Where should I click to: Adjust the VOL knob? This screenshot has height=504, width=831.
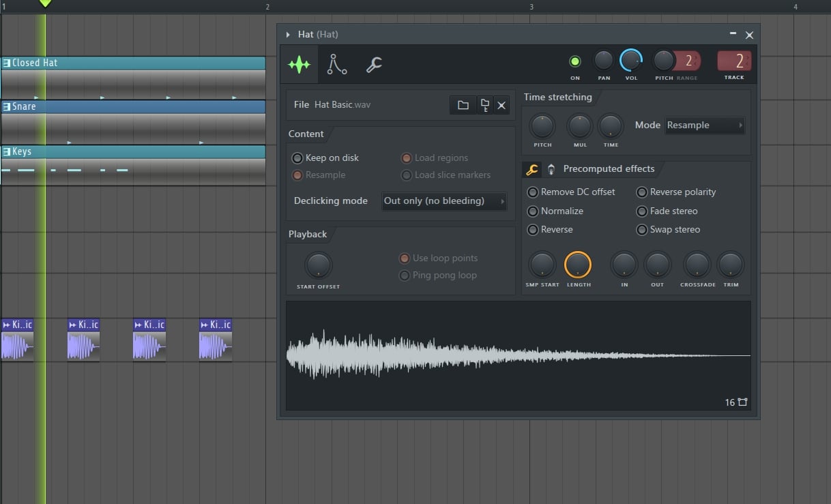pos(631,61)
